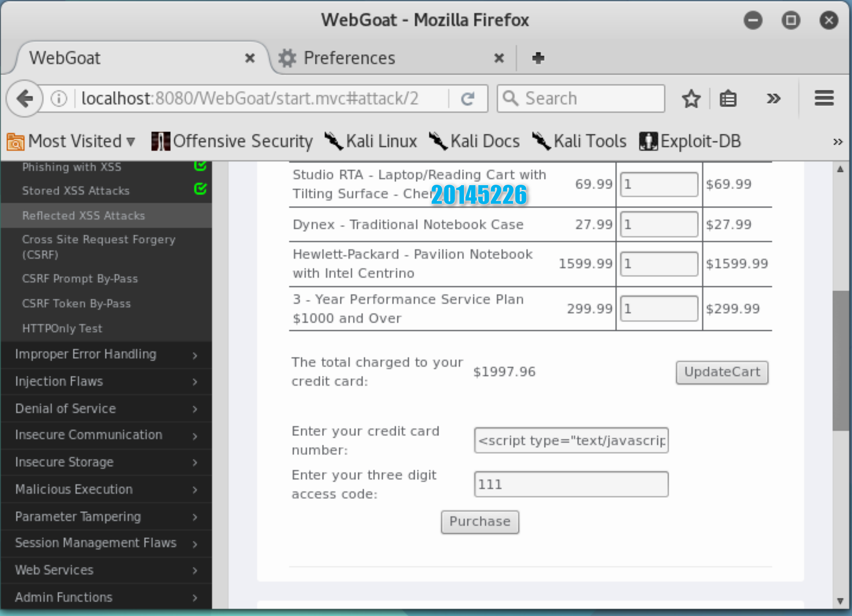Expand Malicious Execution category
The image size is (852, 616).
pyautogui.click(x=106, y=489)
